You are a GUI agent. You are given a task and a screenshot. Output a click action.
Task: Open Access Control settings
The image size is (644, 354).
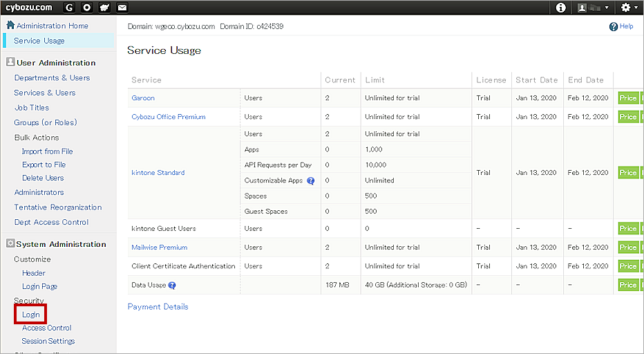(x=47, y=328)
